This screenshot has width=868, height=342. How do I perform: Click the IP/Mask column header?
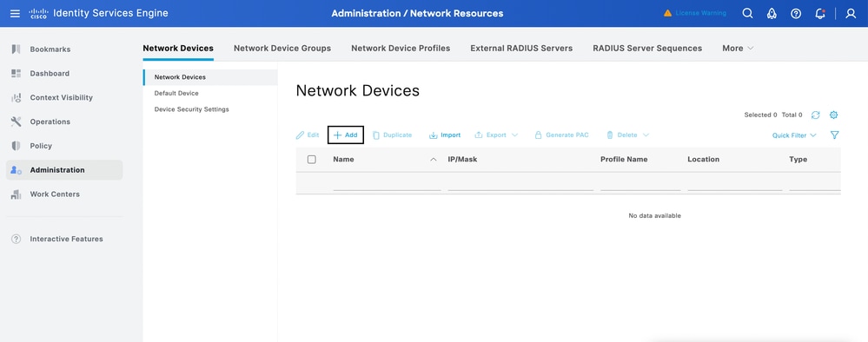(462, 160)
